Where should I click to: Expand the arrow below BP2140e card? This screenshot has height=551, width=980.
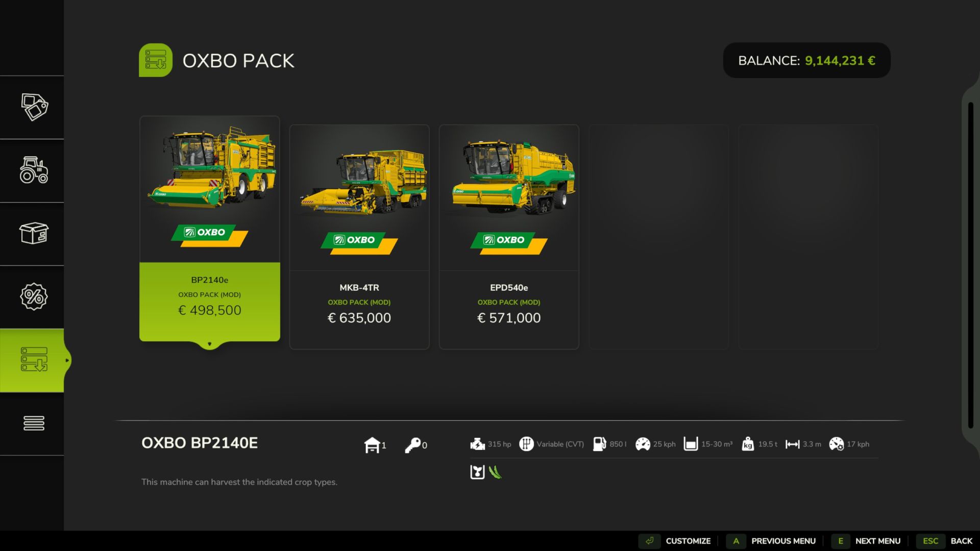[209, 344]
